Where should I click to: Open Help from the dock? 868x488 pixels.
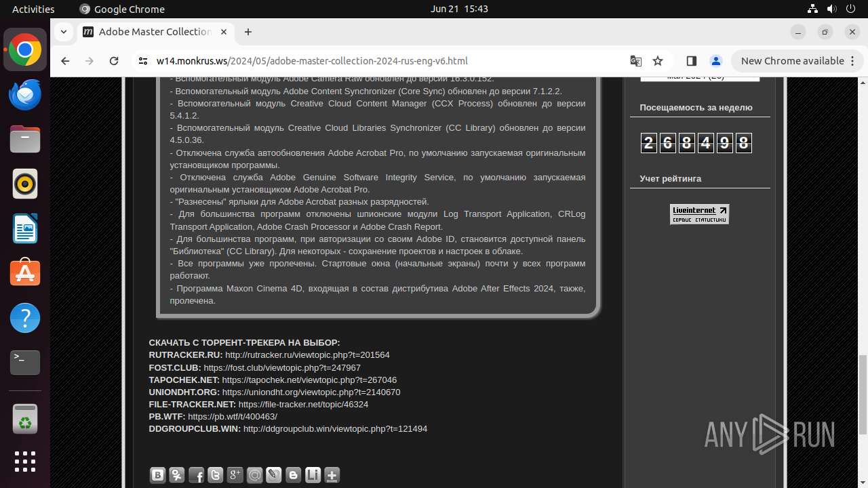click(x=25, y=318)
